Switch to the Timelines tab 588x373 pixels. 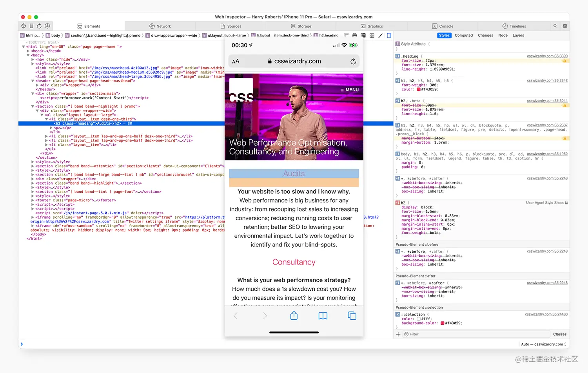pos(514,26)
